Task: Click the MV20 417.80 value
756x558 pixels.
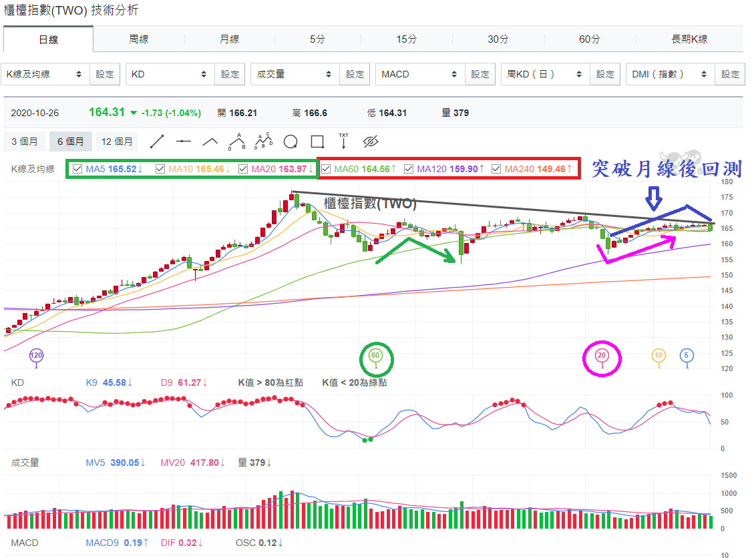Action: tap(193, 463)
